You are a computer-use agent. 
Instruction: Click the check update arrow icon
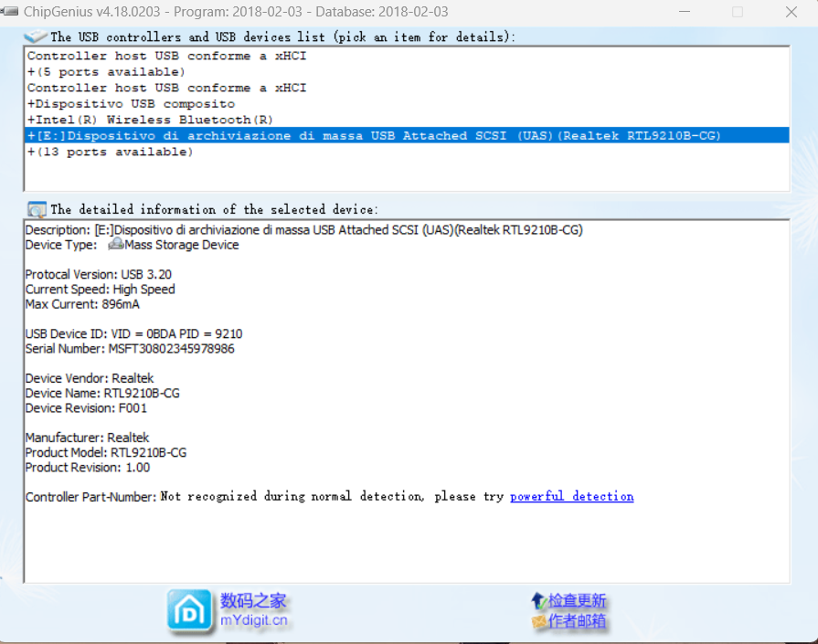click(538, 600)
